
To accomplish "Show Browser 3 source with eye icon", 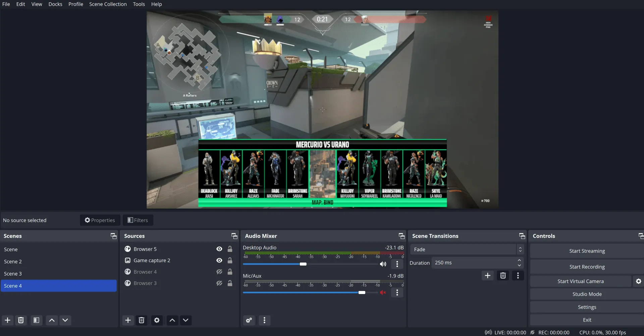I will click(x=219, y=283).
